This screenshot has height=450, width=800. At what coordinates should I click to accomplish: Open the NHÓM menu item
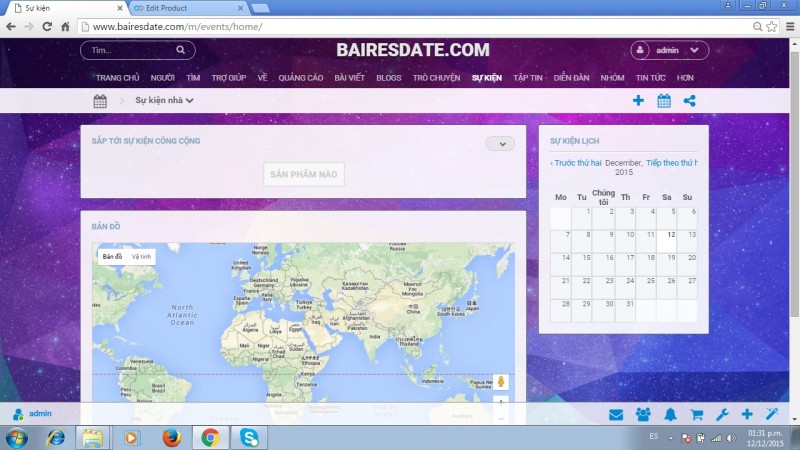[x=612, y=78]
